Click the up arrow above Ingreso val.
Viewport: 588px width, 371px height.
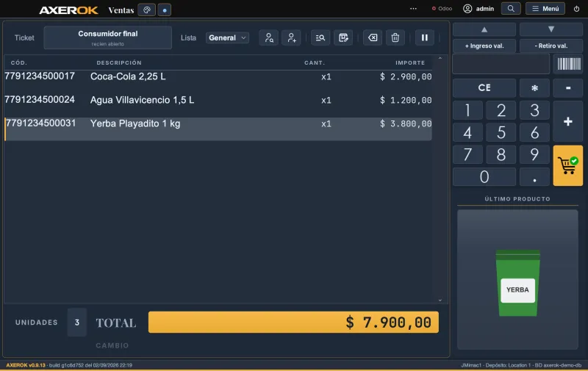pos(484,29)
